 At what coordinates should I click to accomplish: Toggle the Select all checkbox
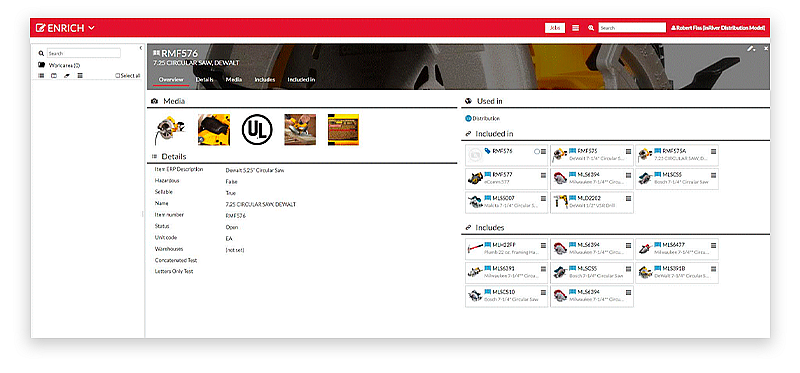point(118,76)
